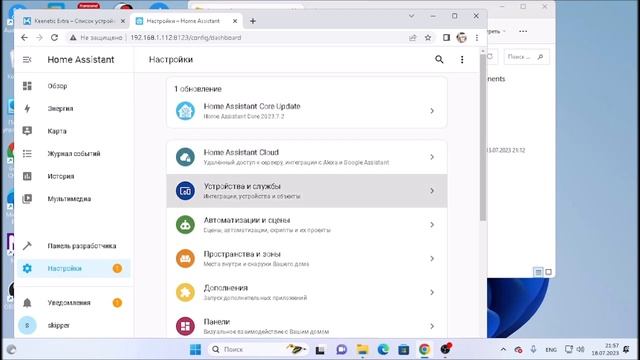Viewport: 640px width, 360px height.
Task: Close the Home Assistant tab
Action: [x=235, y=21]
